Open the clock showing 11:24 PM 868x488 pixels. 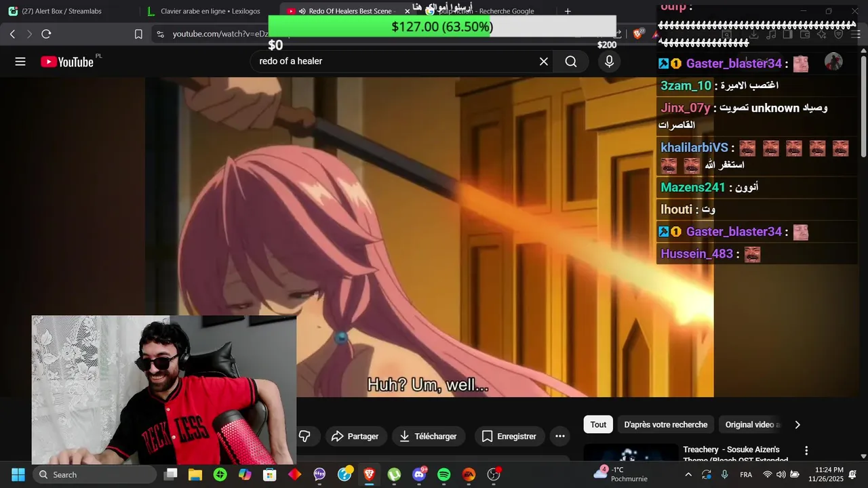click(x=825, y=474)
